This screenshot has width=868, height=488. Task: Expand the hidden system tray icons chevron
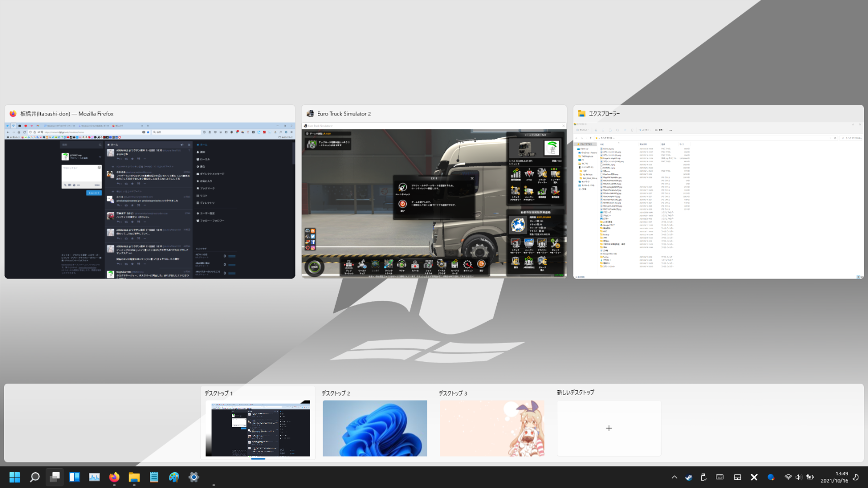674,477
